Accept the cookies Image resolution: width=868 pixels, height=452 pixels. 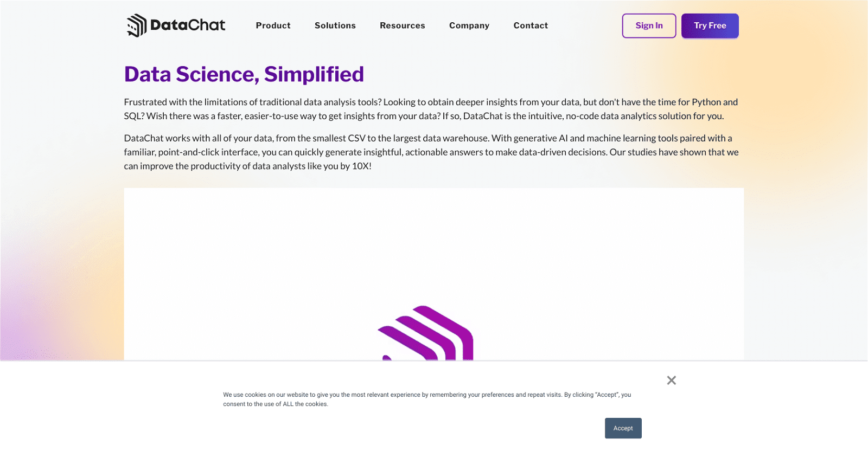[623, 428]
